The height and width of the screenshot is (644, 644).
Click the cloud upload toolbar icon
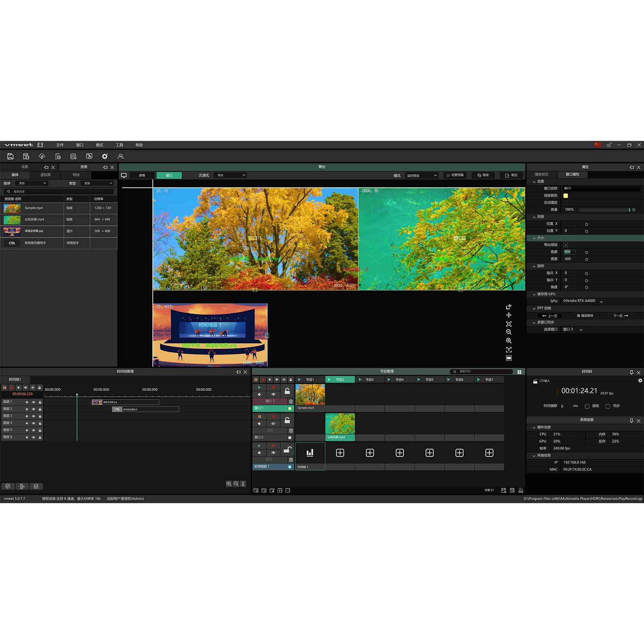tap(42, 156)
